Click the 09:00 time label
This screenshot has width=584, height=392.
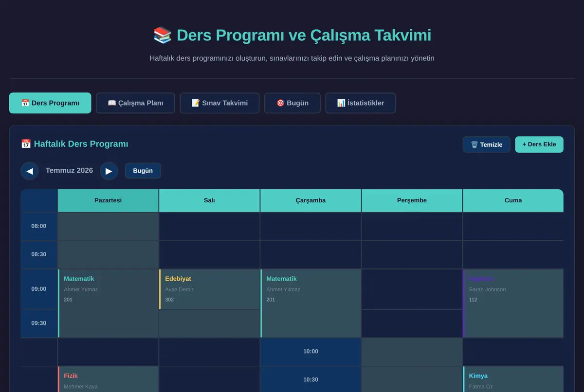point(39,289)
